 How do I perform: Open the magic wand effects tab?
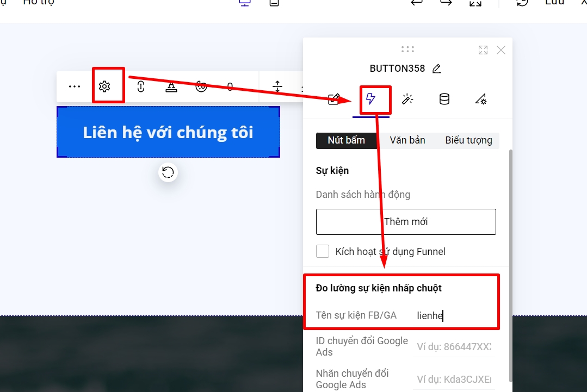point(407,99)
